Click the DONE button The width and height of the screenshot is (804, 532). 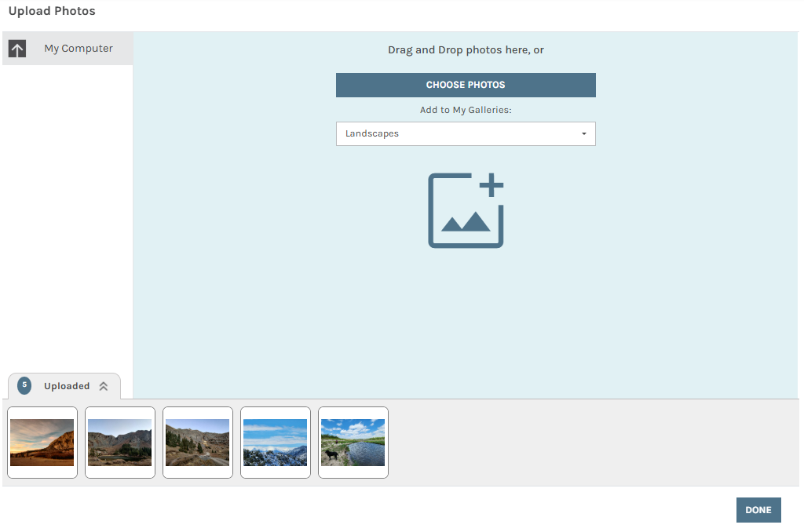[x=758, y=510]
